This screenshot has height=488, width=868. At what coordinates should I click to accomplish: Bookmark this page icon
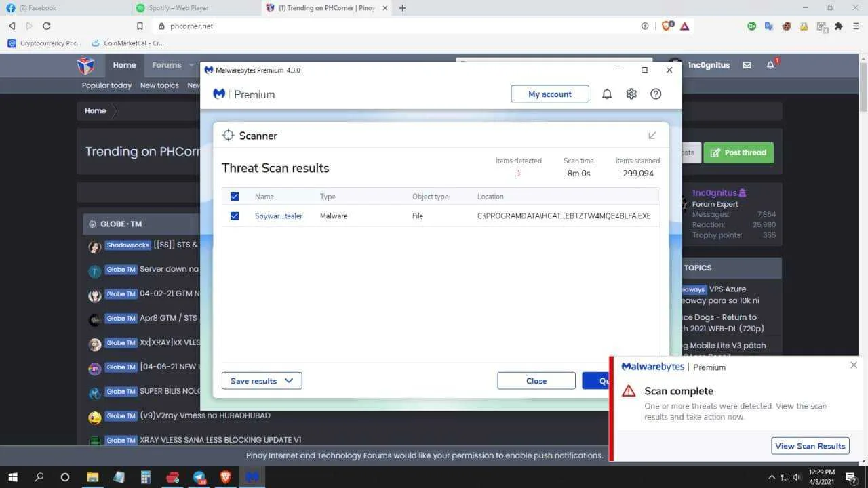(140, 26)
